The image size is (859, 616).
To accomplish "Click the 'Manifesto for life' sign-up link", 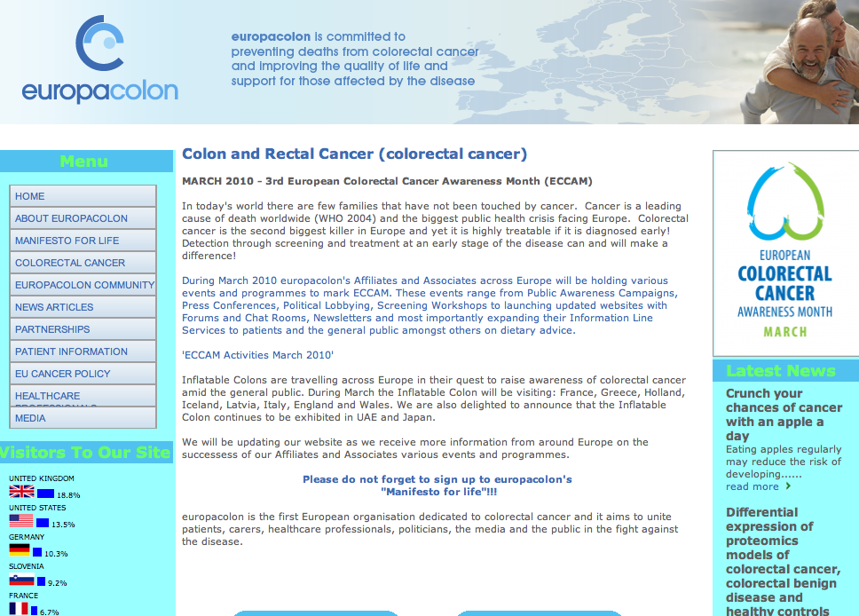I will tap(438, 491).
